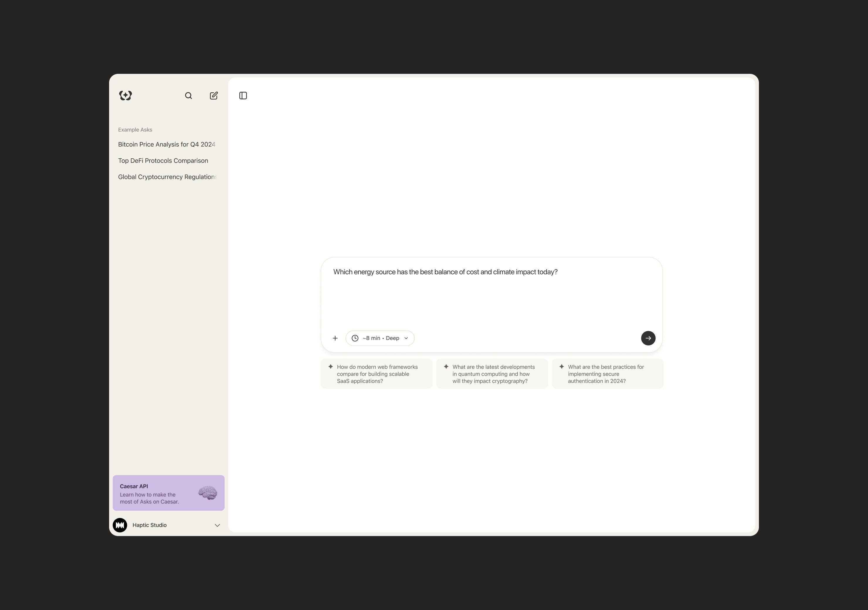Submit the question with arrow button
This screenshot has width=868, height=610.
(648, 338)
